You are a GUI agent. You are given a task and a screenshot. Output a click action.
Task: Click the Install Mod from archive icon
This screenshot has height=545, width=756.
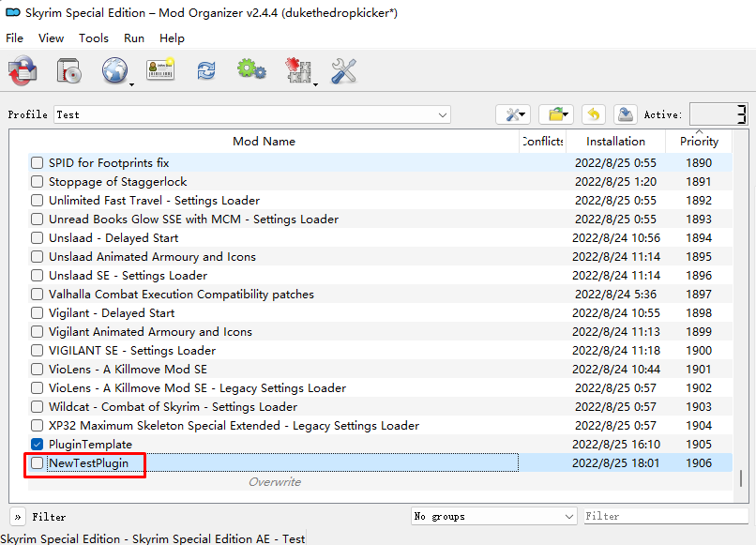69,71
